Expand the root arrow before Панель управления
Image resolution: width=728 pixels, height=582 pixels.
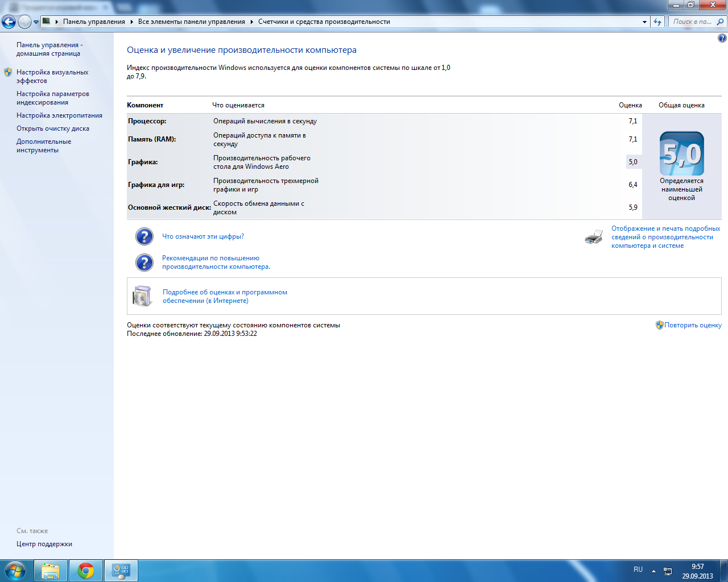tap(57, 22)
